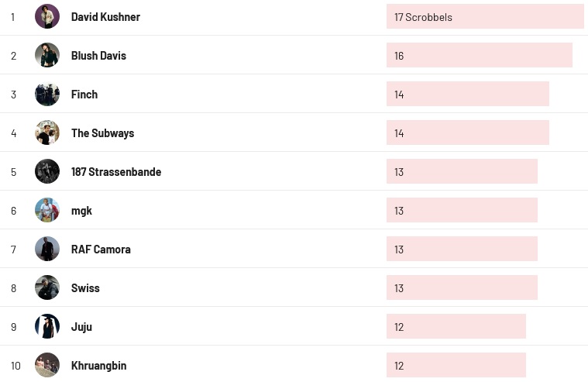Click Khruangbin's 12 scrobble bar

(x=456, y=365)
